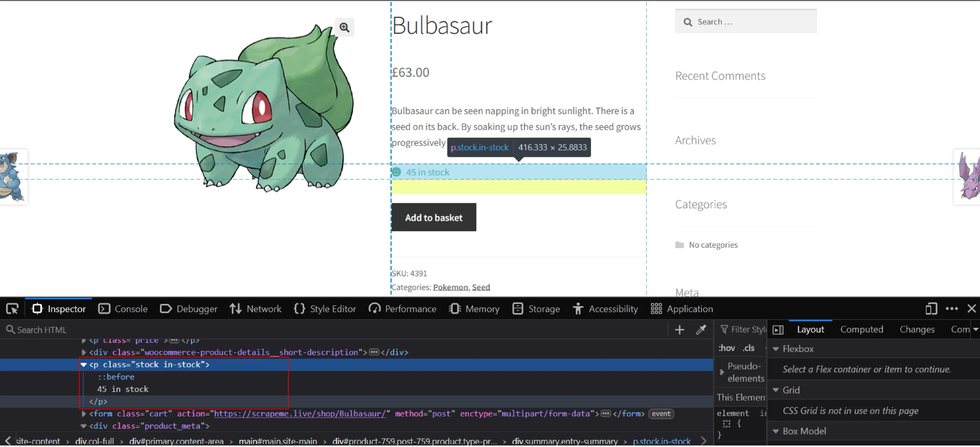Expand the Pseudo-elements section
980x447 pixels.
pyautogui.click(x=722, y=372)
